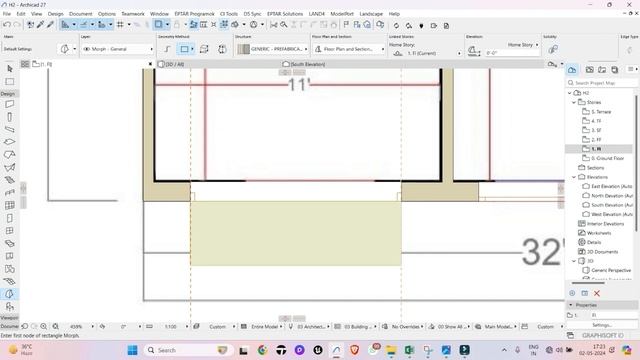
Task: Click the Search Project Map field
Action: (x=602, y=83)
